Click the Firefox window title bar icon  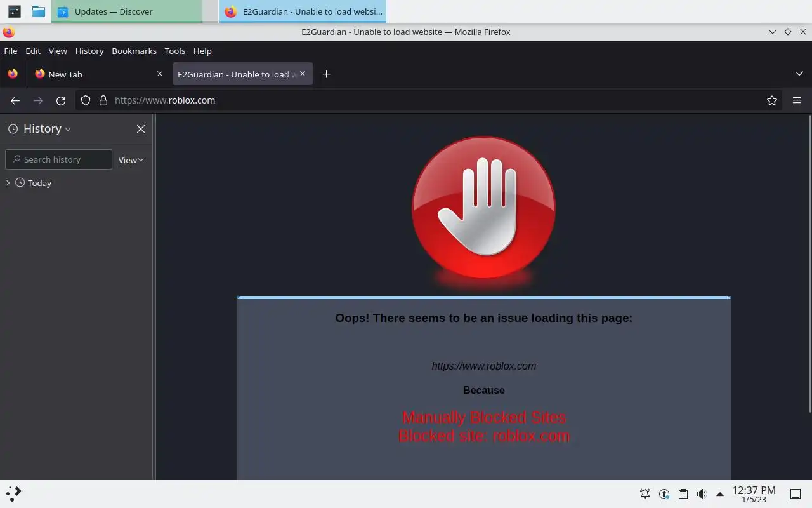click(x=8, y=32)
